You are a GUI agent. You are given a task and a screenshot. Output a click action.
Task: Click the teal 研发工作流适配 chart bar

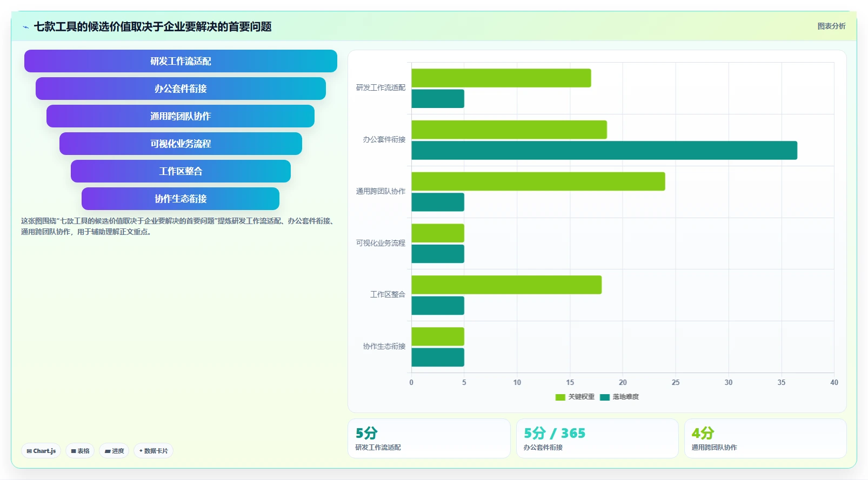click(x=438, y=99)
